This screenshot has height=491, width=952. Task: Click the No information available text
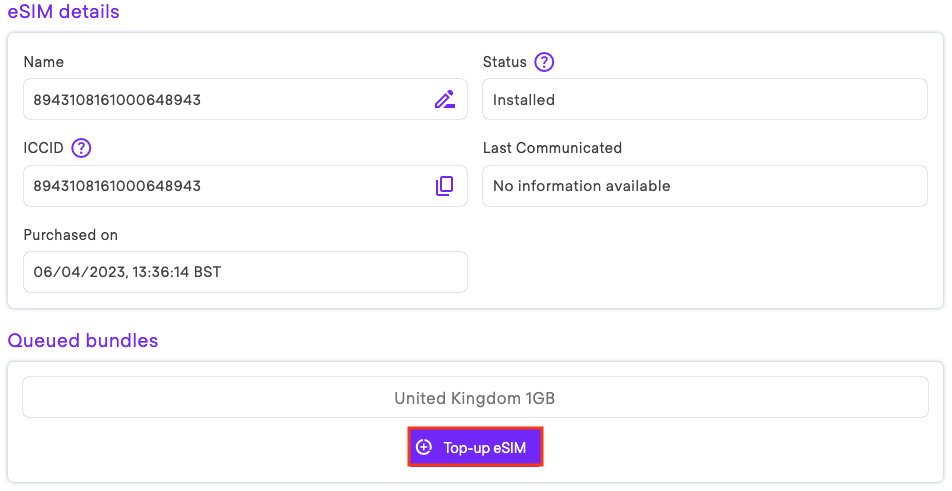pos(581,186)
